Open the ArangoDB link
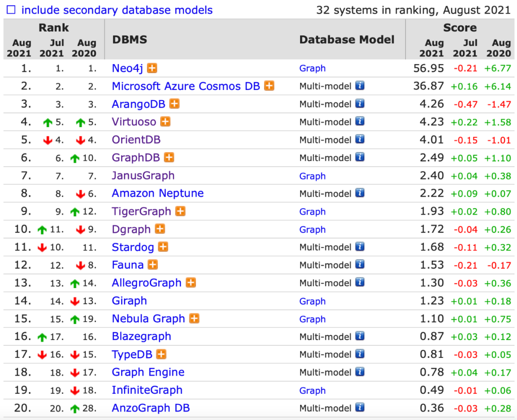The height and width of the screenshot is (420, 517). pos(138,104)
